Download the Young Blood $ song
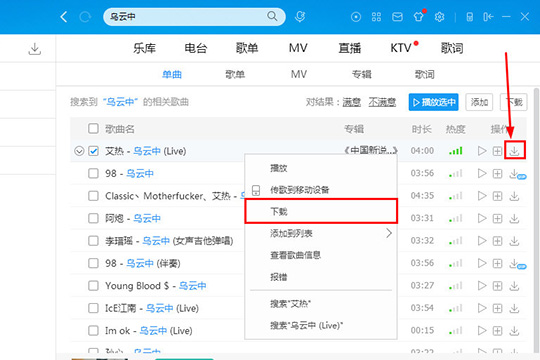 [x=514, y=286]
